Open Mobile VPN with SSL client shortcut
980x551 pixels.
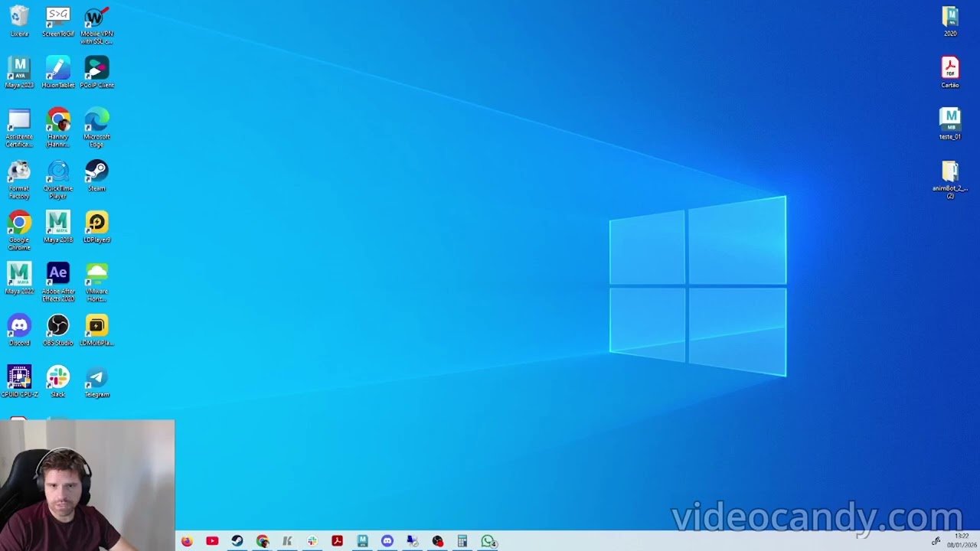click(96, 25)
